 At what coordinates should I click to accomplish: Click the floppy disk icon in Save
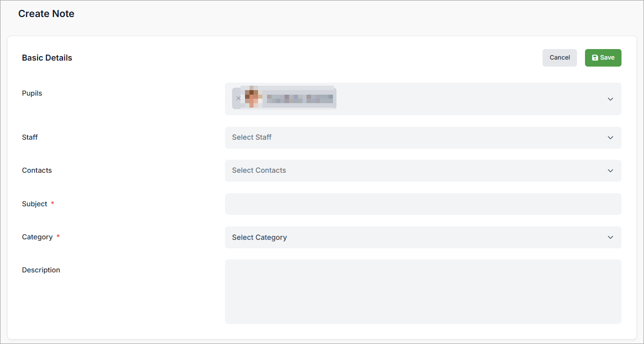[594, 58]
